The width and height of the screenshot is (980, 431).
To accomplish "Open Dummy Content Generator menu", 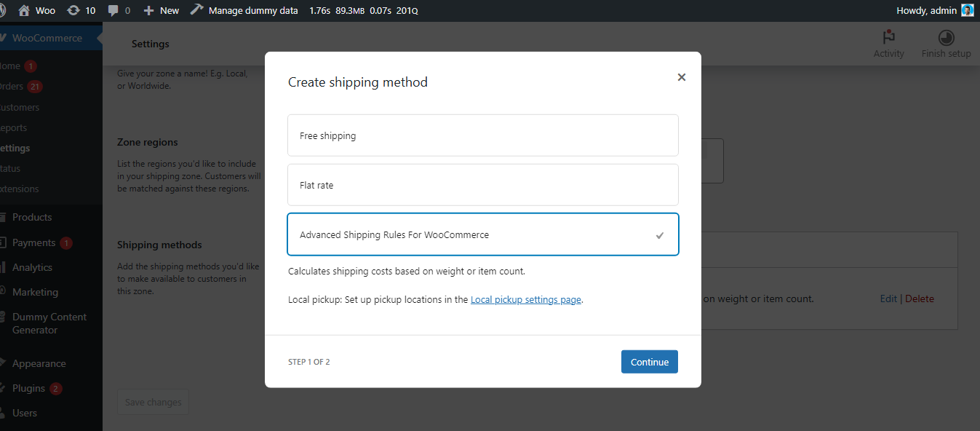I will [49, 323].
